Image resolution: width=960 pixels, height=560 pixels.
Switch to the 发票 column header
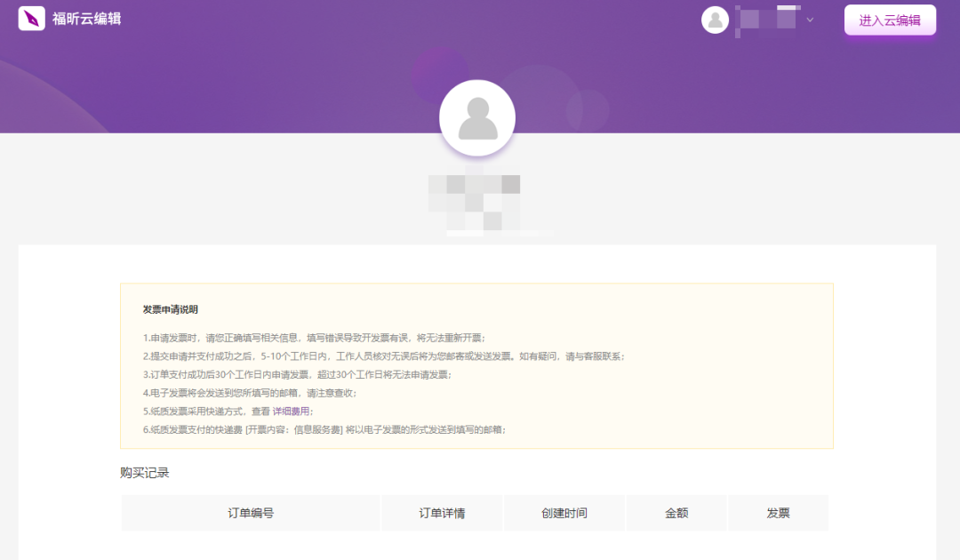pyautogui.click(x=778, y=513)
